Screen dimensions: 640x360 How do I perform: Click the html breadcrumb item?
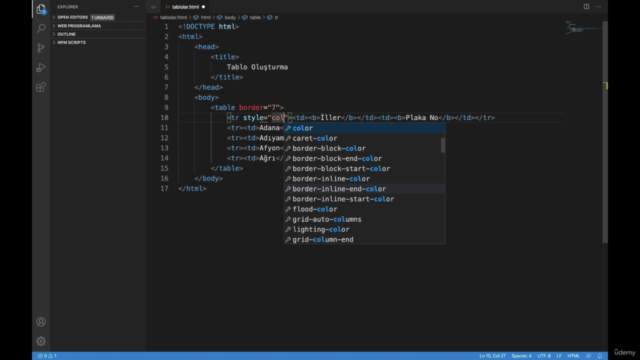tap(205, 18)
